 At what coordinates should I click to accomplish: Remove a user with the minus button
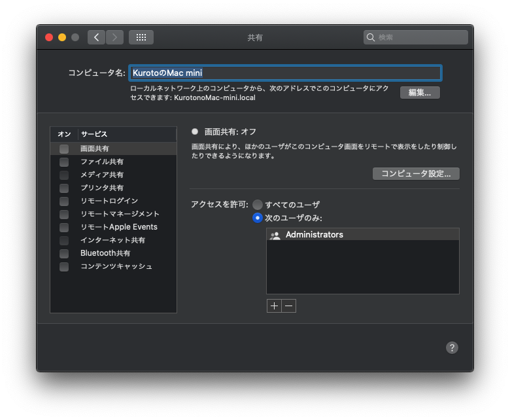click(289, 306)
